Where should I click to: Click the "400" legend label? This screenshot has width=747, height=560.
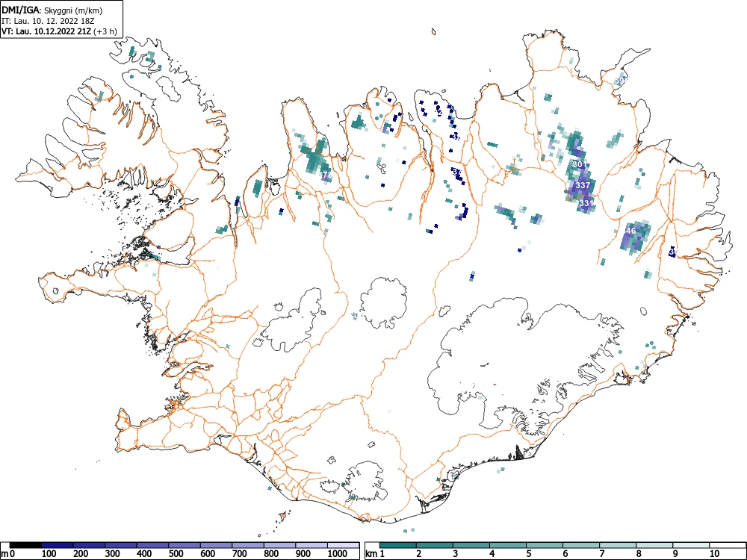[x=144, y=554]
